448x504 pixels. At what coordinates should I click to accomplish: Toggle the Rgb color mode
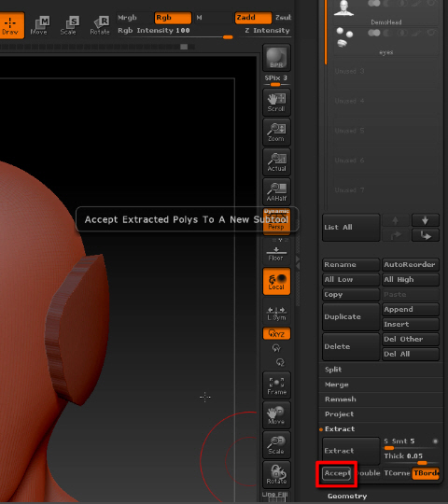(x=173, y=18)
